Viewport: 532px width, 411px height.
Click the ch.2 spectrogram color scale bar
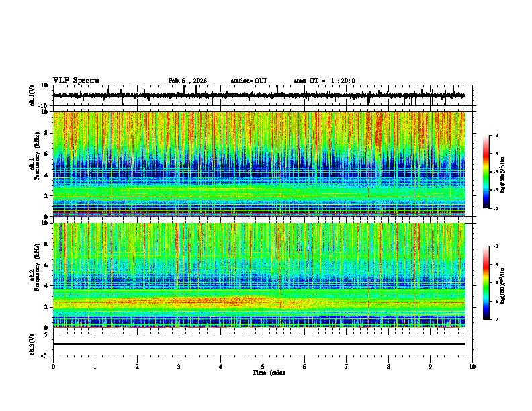click(x=486, y=283)
